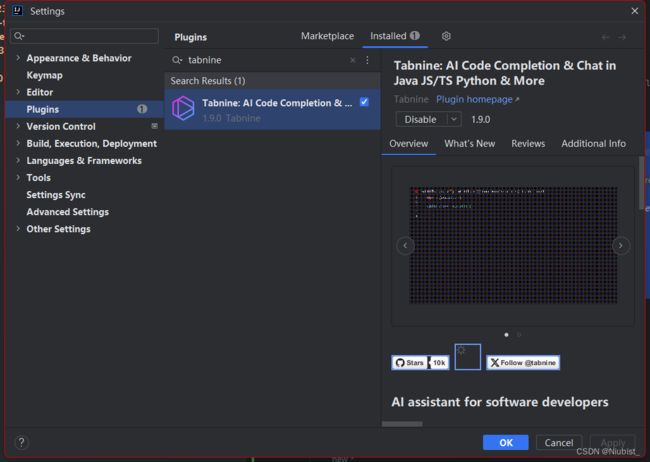Screen dimensions: 650x462
Task: Select Advanced Settings in the tree
Action: pyautogui.click(x=68, y=212)
